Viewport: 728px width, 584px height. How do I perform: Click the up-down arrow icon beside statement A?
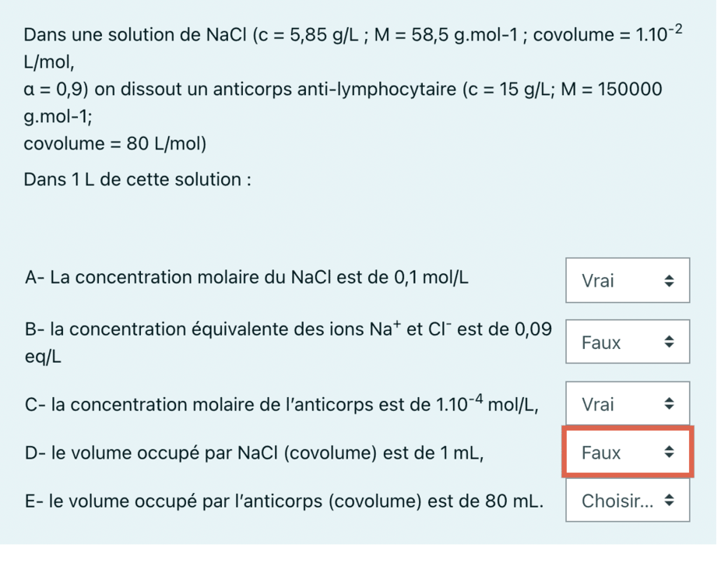click(668, 280)
